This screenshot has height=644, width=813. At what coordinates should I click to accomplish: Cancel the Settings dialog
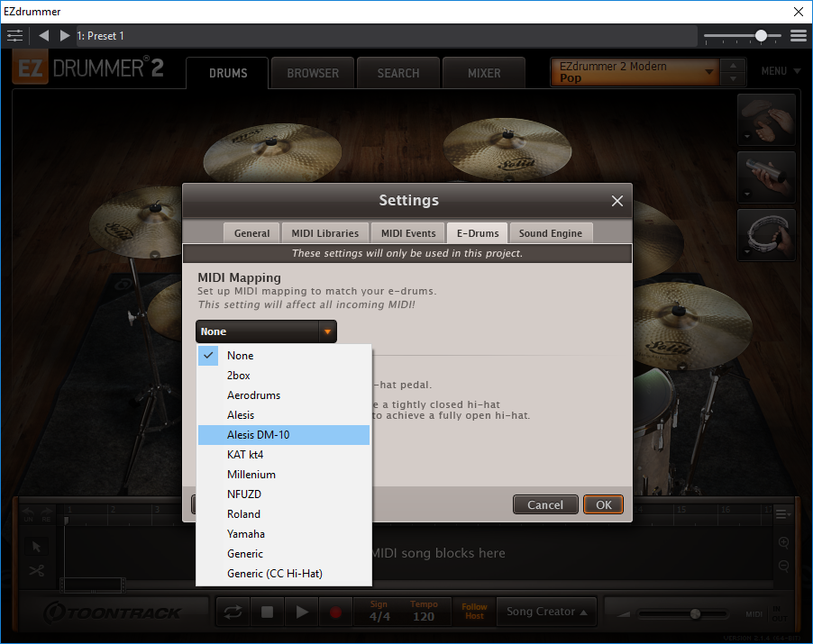545,504
